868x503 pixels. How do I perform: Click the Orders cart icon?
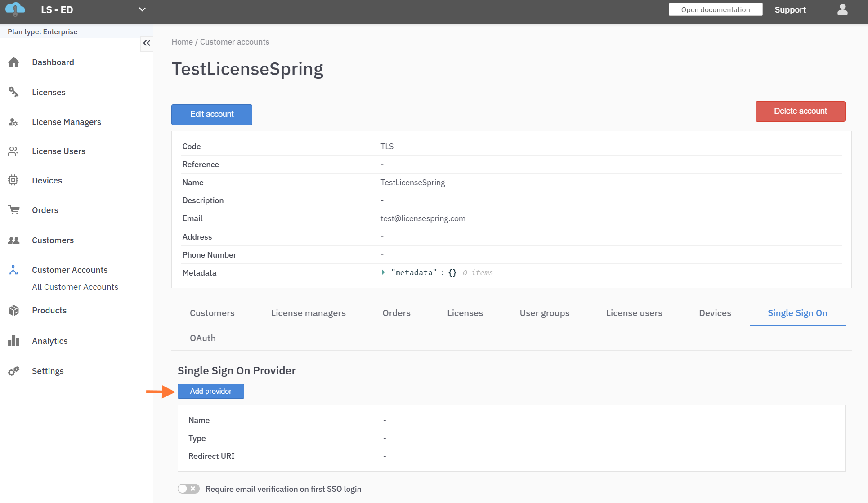(x=14, y=210)
